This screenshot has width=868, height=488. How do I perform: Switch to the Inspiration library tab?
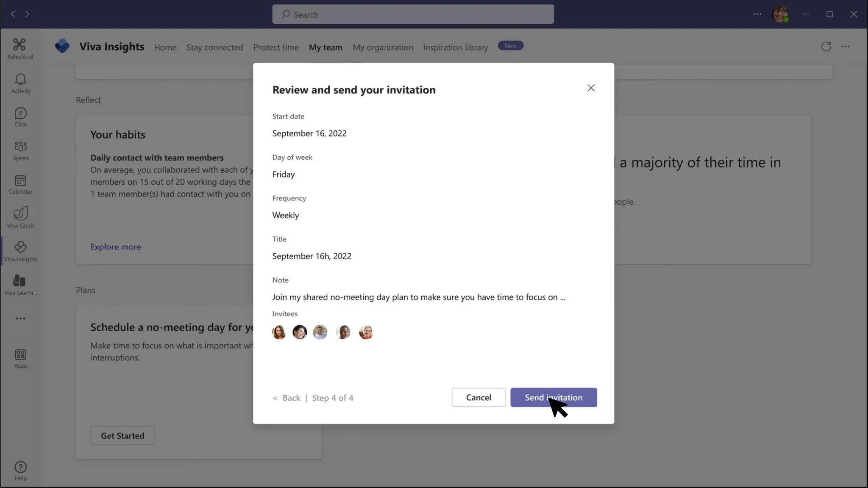point(455,47)
